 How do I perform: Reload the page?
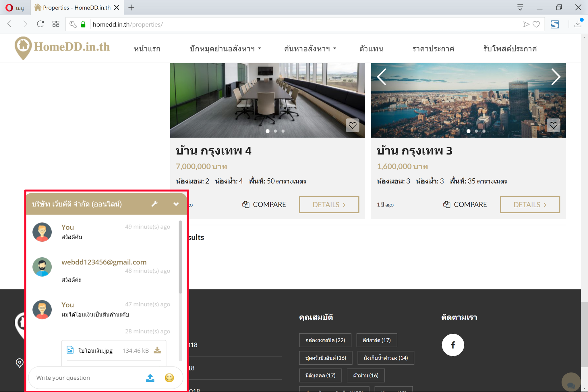[x=40, y=24]
